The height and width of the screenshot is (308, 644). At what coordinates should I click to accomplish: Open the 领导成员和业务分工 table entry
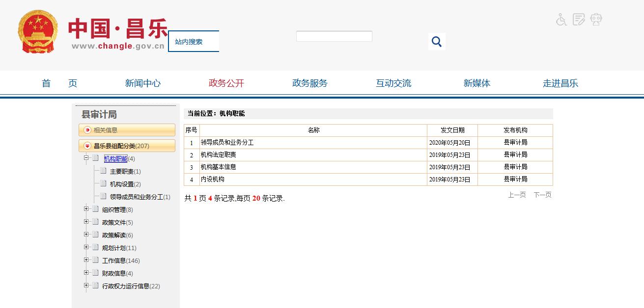[227, 143]
